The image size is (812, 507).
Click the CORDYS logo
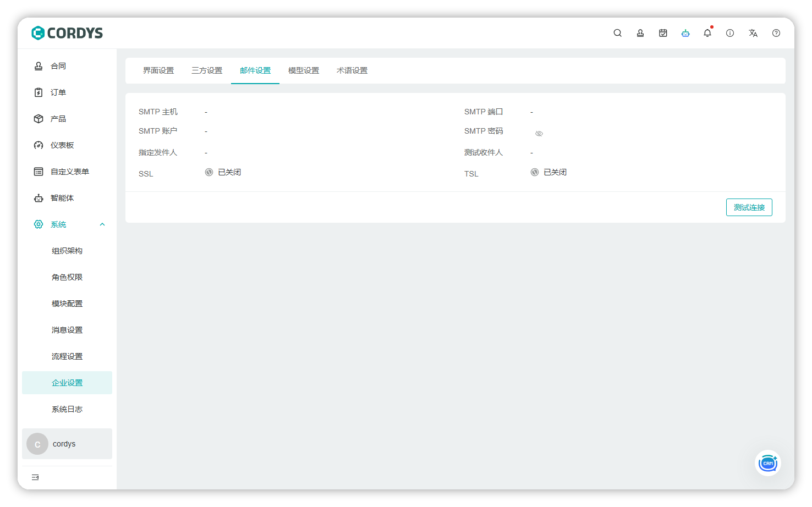[67, 33]
